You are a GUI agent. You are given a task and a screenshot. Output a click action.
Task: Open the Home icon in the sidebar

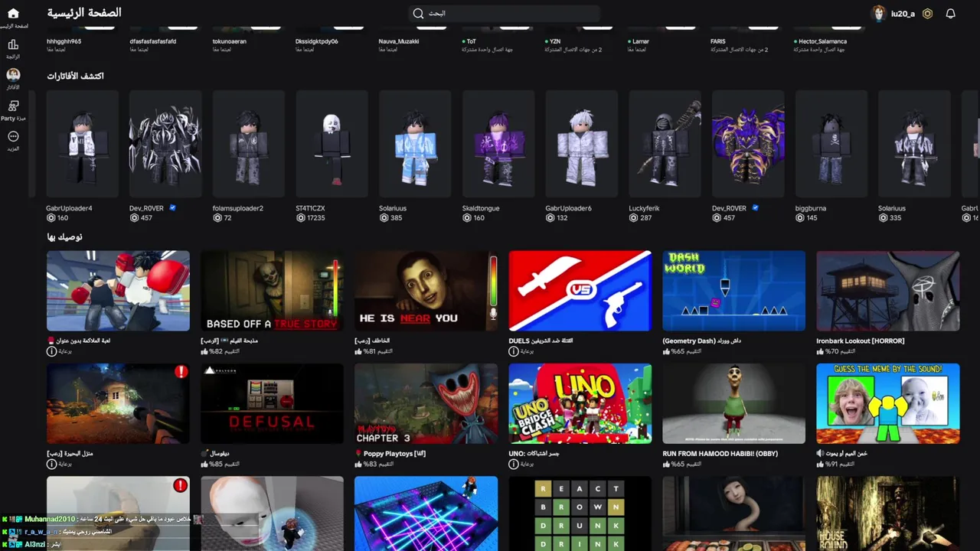pos(13,13)
